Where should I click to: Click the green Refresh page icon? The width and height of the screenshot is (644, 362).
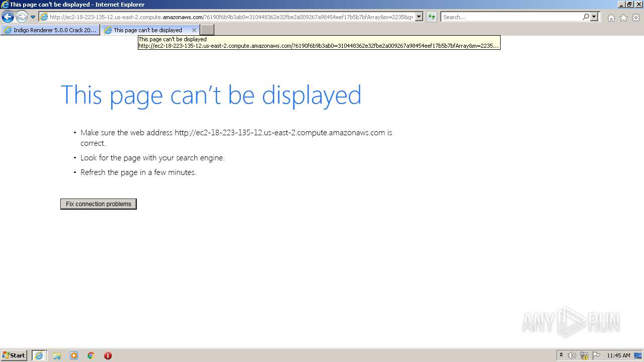pos(432,17)
